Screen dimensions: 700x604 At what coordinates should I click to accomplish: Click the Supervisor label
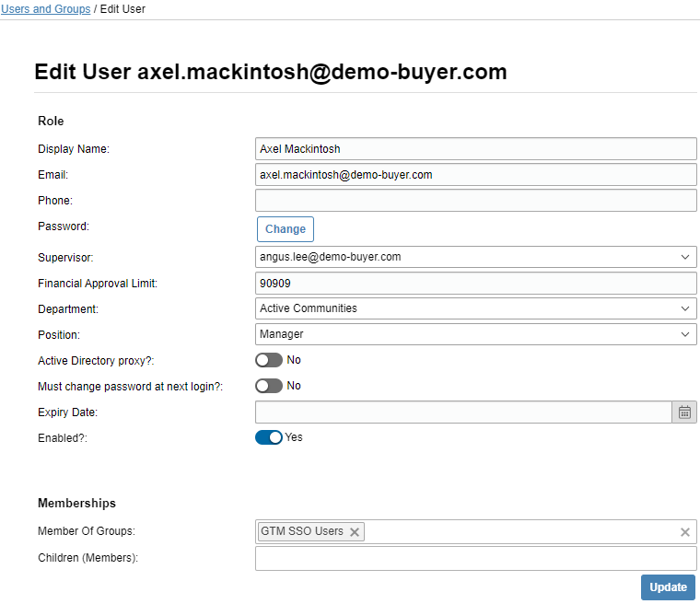pos(65,258)
